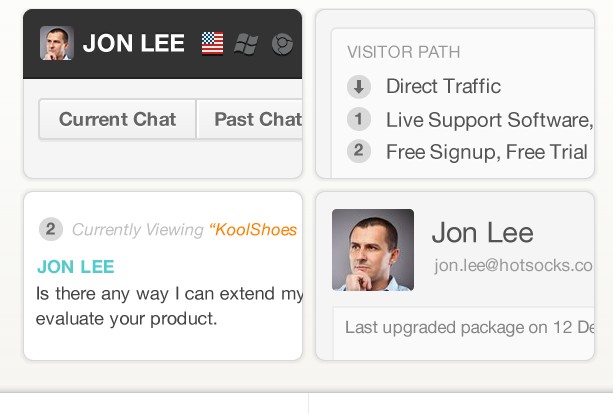Screen dimensions: 613x414
Task: Click the JON LEE header name
Action: [x=134, y=43]
